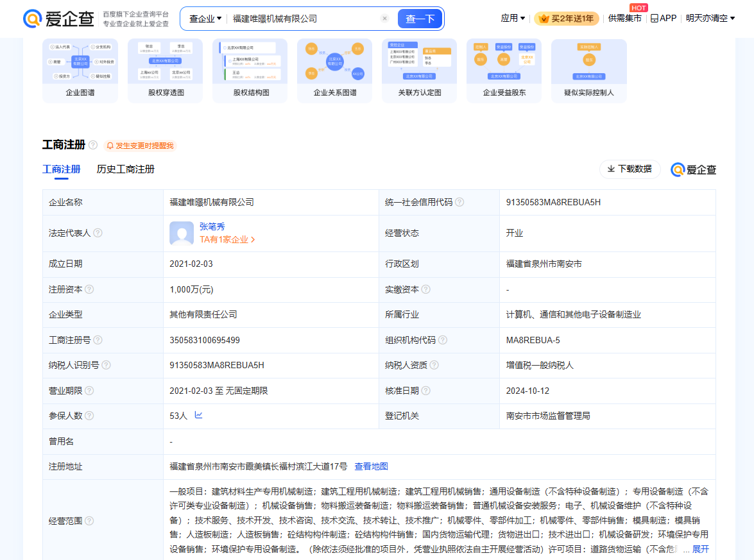Select the 工商注册 tab

(x=62, y=169)
